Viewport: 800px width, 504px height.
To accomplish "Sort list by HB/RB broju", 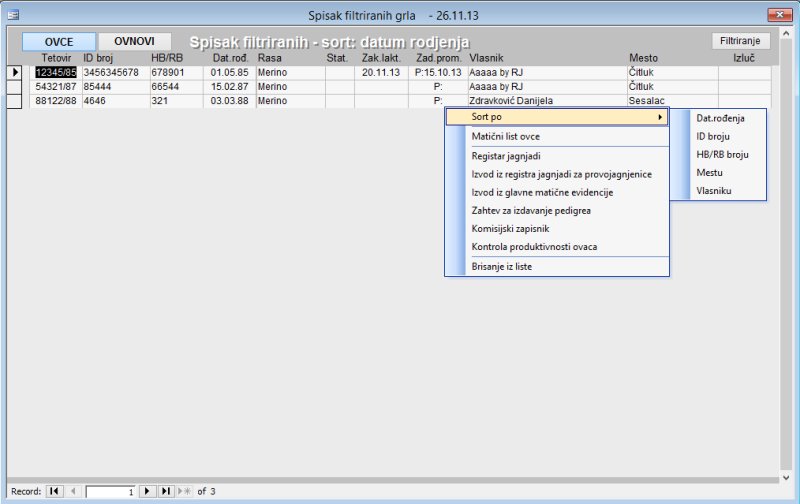I will point(722,154).
